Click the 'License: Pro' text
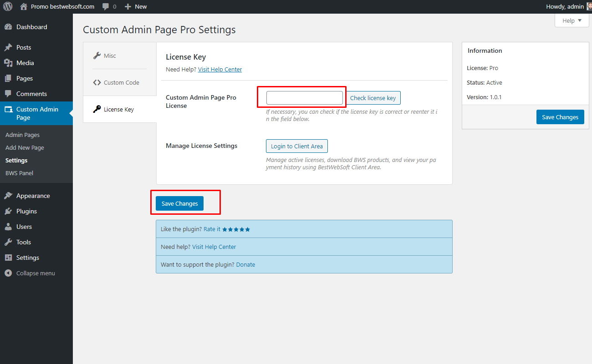Screen dimensions: 592x364 [x=483, y=68]
